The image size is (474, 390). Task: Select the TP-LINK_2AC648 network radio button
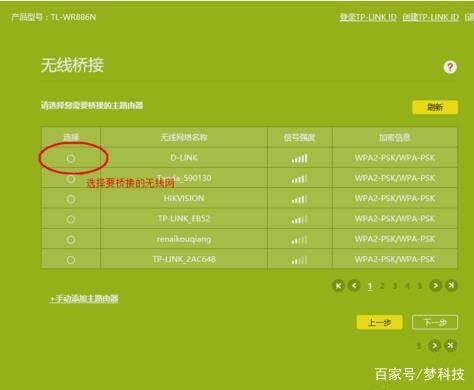(x=71, y=260)
